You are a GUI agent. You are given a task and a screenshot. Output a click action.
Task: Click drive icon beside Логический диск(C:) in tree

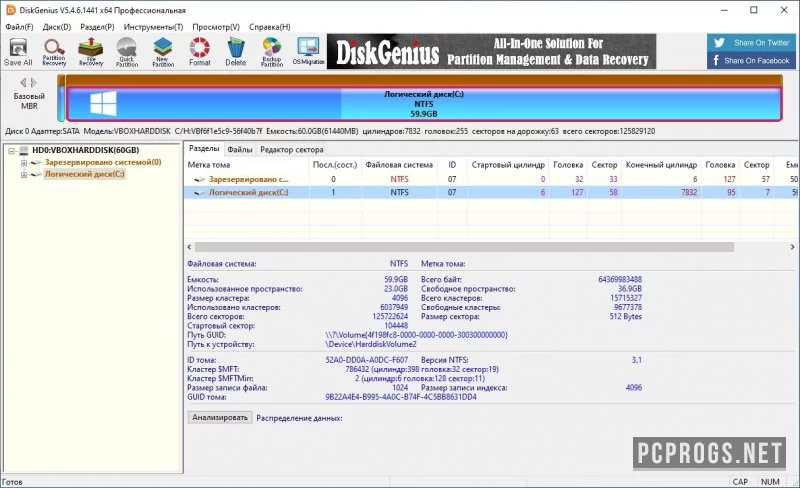pos(36,174)
